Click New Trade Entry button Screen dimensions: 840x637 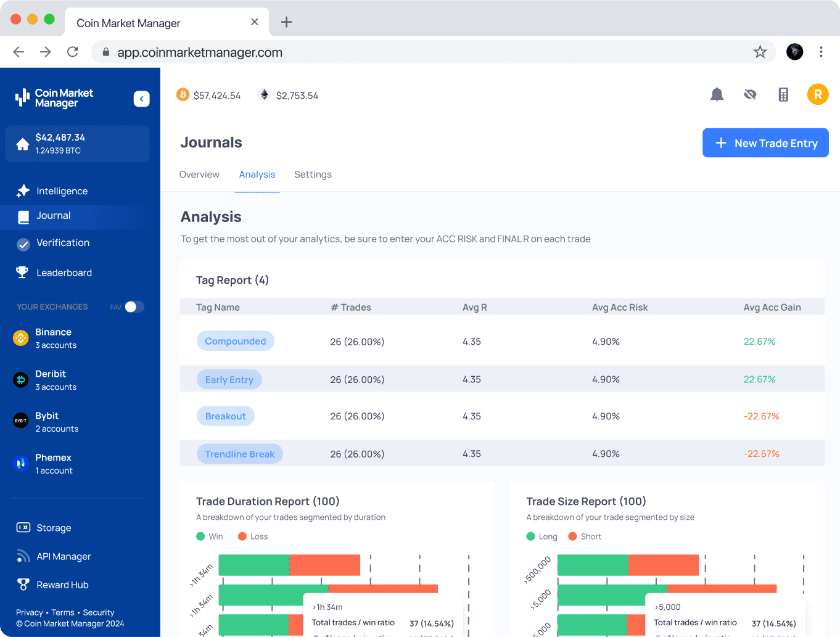(765, 143)
